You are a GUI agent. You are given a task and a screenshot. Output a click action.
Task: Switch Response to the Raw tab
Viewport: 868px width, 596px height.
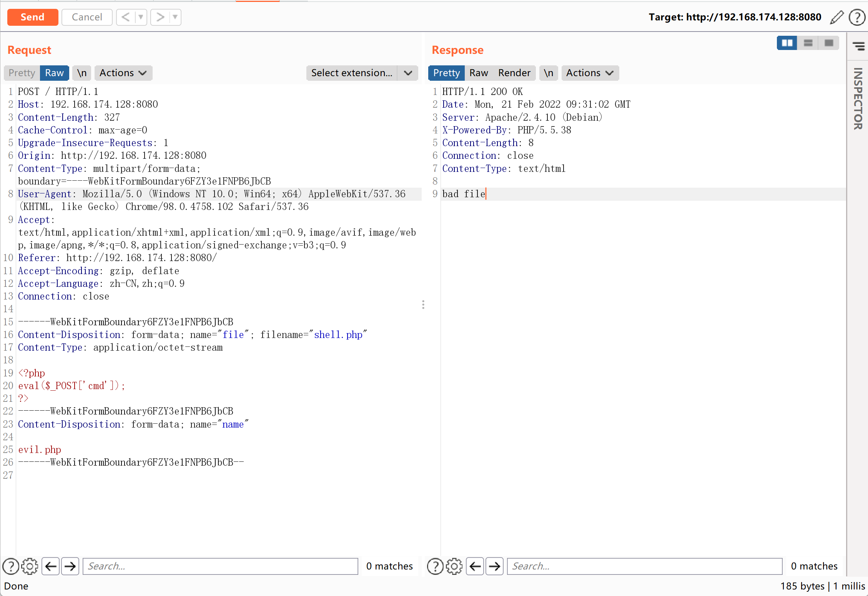(x=478, y=73)
